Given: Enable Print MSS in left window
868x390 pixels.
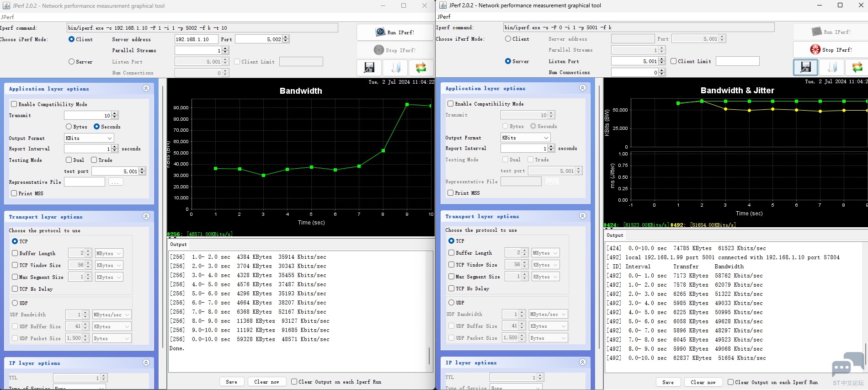Looking at the screenshot, I should tap(14, 193).
